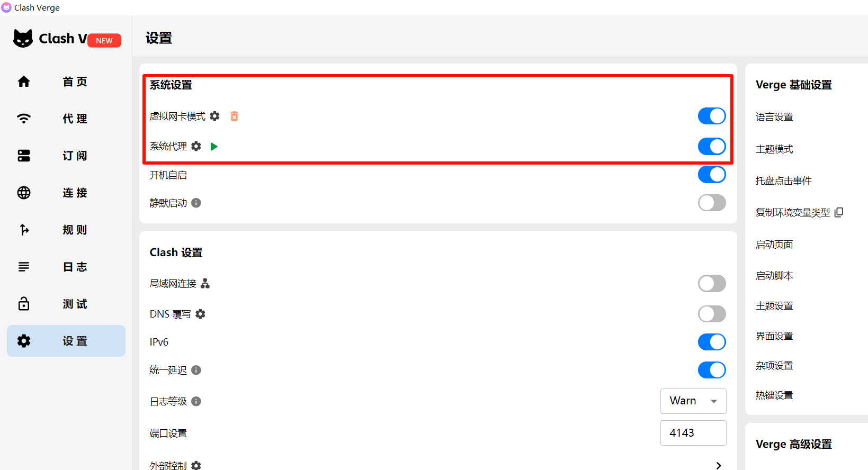868x470 pixels.
Task: Click the orange uninstall service trash icon
Action: pyautogui.click(x=234, y=116)
